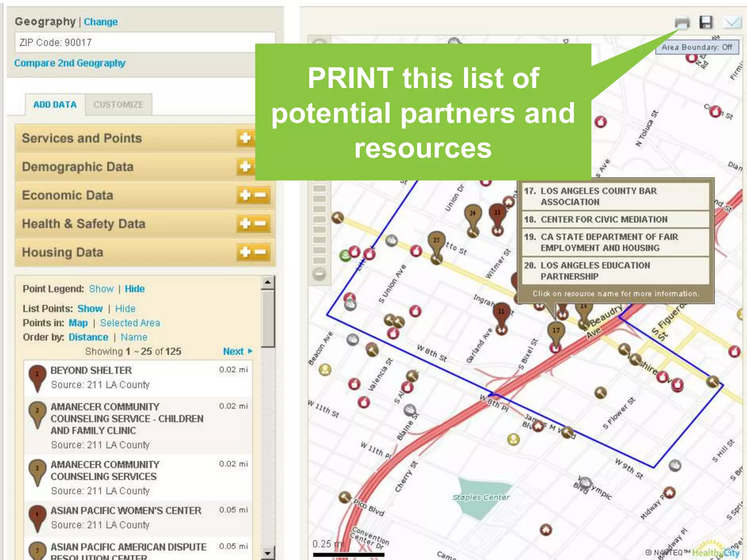Open BEYOND SHELTER list entry
Viewport: 747px width, 560px height.
tap(138, 378)
